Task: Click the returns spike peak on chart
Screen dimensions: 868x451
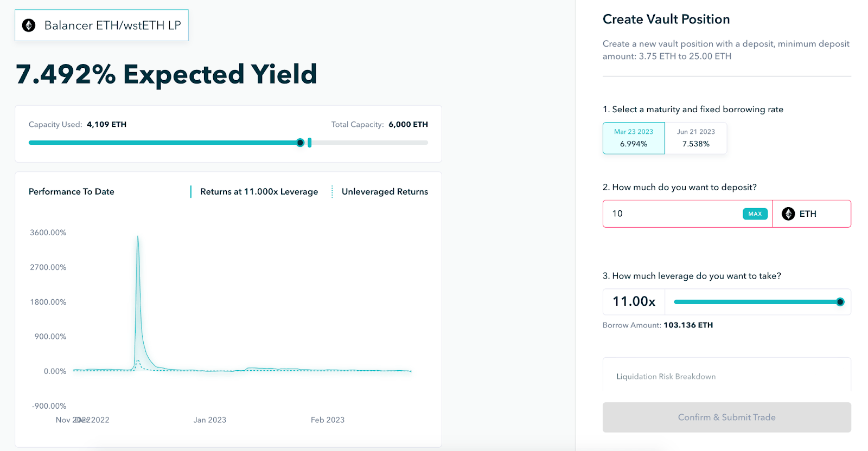Action: pyautogui.click(x=138, y=237)
